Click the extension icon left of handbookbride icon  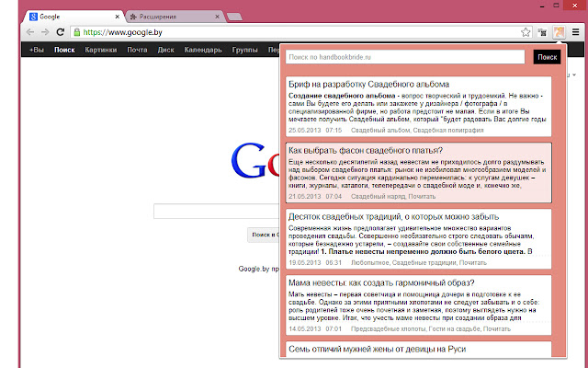pyautogui.click(x=542, y=32)
